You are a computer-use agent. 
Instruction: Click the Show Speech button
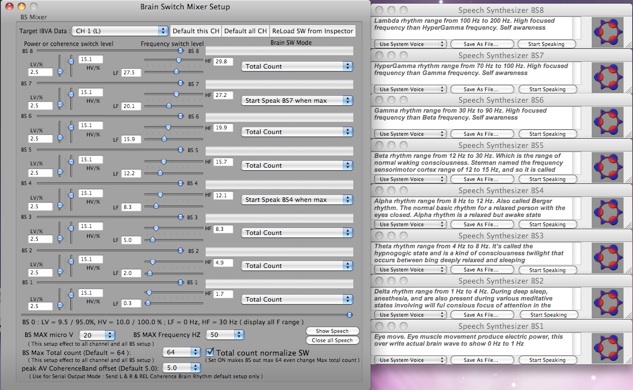332,331
